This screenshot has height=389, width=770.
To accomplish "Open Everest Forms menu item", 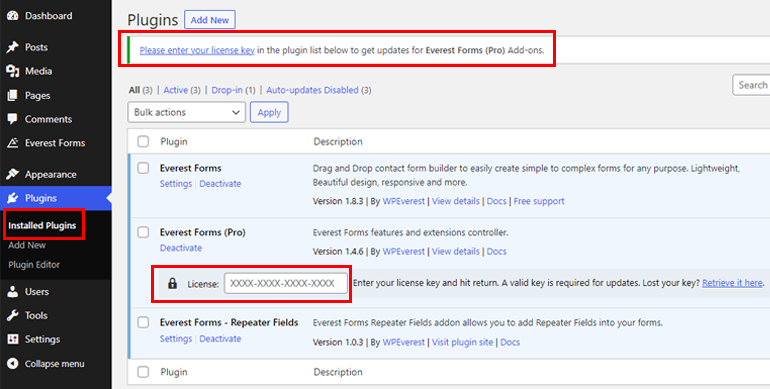I will [55, 143].
